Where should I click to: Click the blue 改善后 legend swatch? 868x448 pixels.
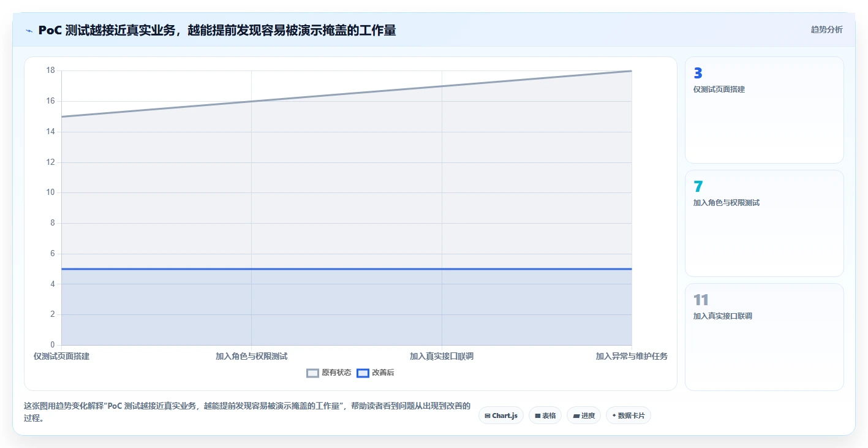point(363,373)
